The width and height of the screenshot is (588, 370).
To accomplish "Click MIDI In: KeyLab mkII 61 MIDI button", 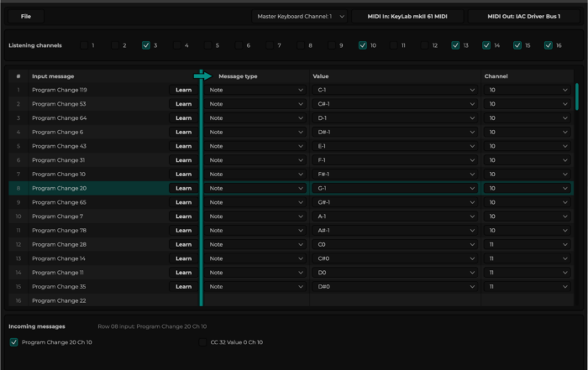I will 407,17.
